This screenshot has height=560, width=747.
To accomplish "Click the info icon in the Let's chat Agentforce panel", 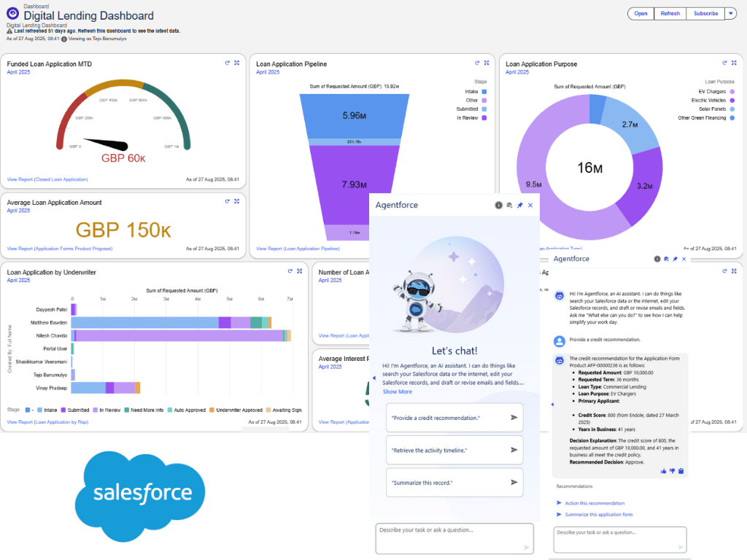I will pyautogui.click(x=498, y=206).
